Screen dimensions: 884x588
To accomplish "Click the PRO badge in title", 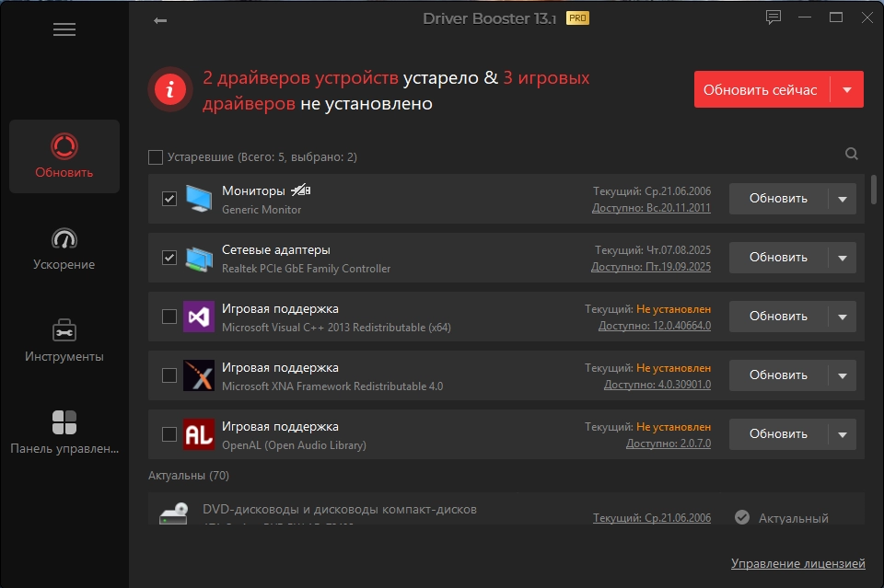I will tap(577, 18).
